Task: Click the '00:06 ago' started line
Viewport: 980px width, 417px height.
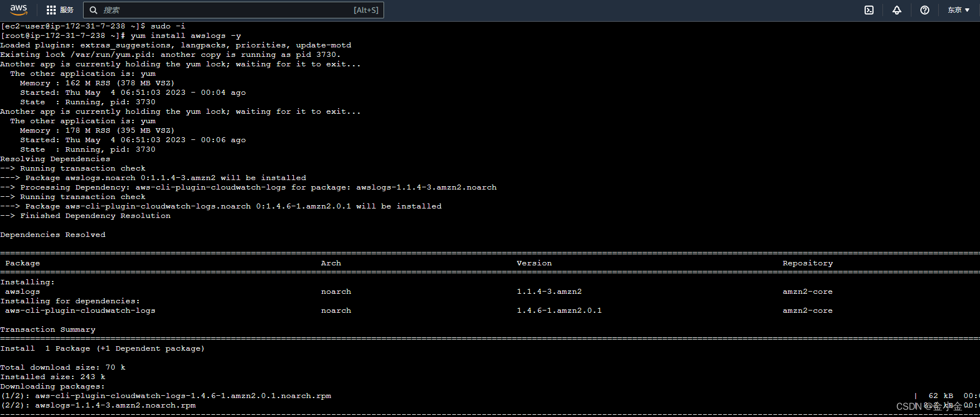Action: [x=133, y=140]
